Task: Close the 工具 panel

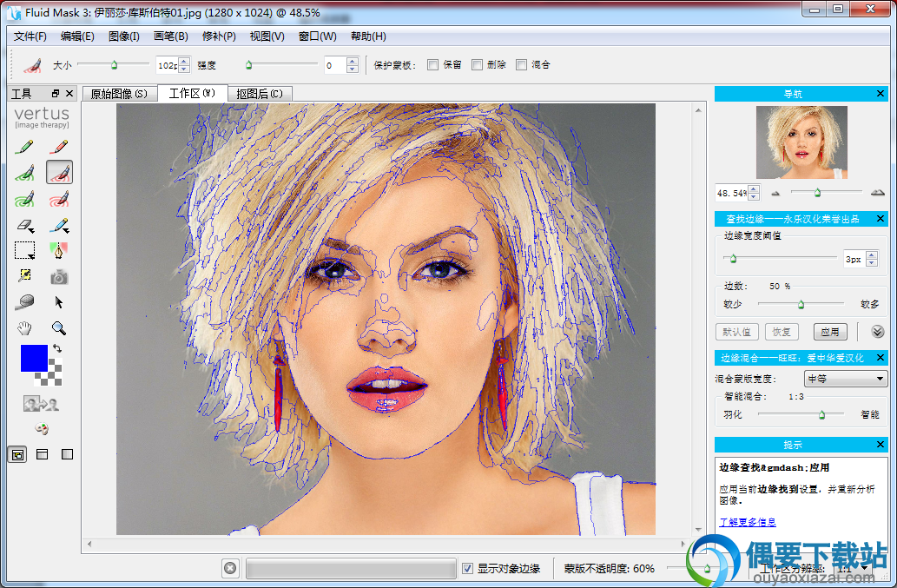Action: (x=69, y=93)
